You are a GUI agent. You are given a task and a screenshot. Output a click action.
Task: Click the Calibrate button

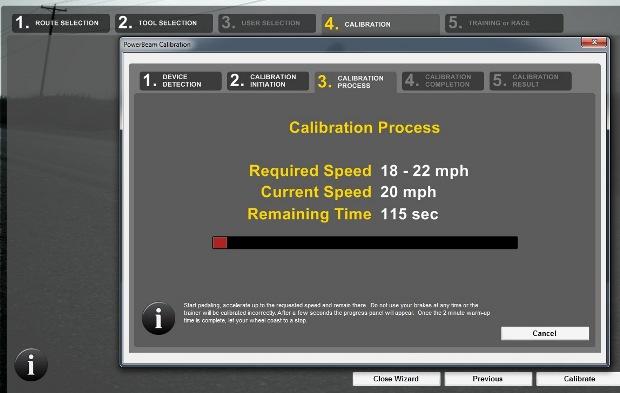click(579, 379)
